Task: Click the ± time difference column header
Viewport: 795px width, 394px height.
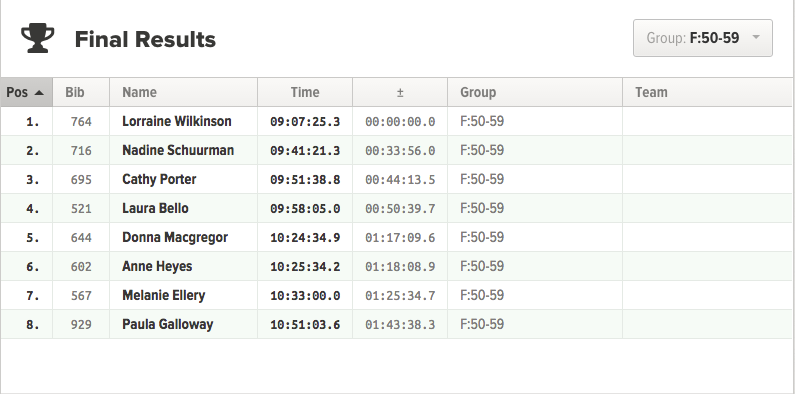Action: 400,92
